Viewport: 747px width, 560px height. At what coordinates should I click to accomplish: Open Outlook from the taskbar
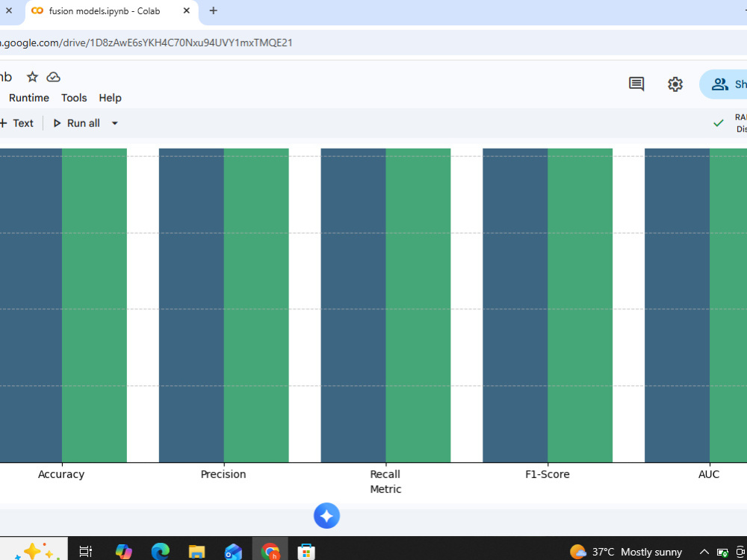pos(233,552)
